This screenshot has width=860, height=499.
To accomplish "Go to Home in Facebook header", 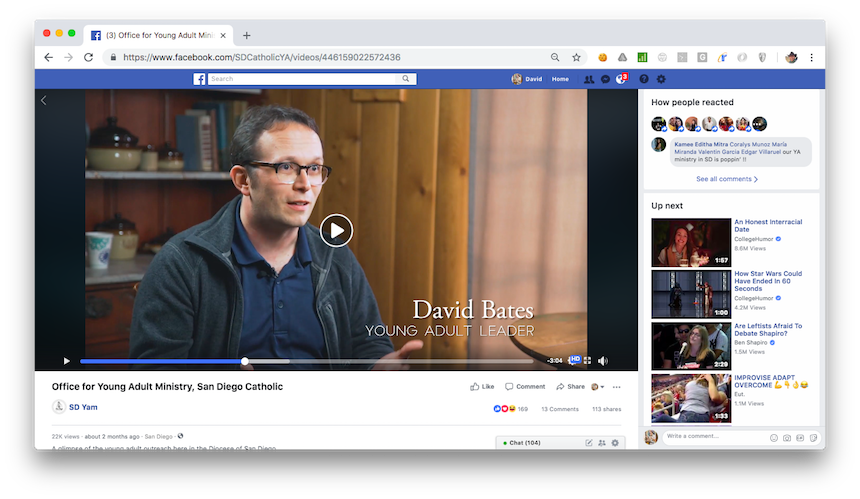I will click(x=560, y=79).
